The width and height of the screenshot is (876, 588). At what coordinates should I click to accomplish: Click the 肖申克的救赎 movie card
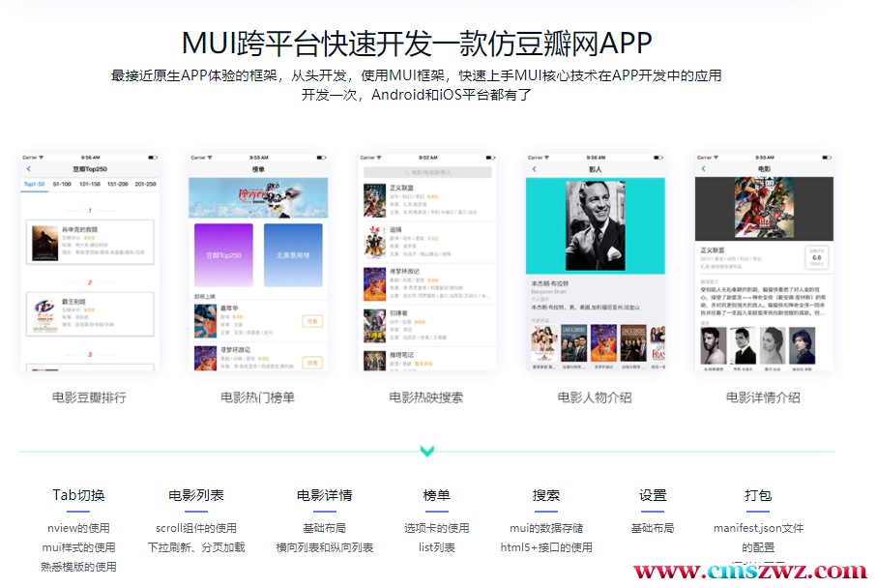[89, 242]
